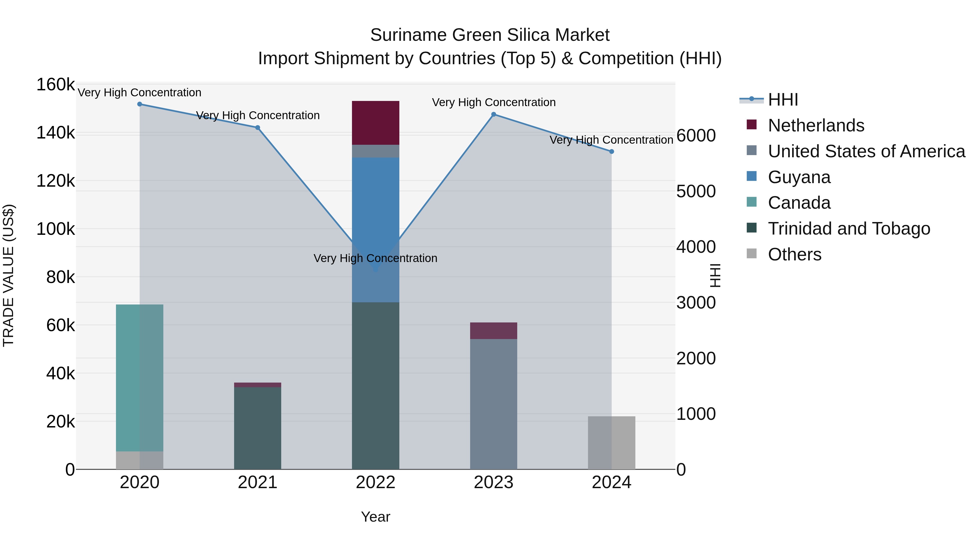
Task: Click the 2022 x-axis label
Action: tap(375, 482)
